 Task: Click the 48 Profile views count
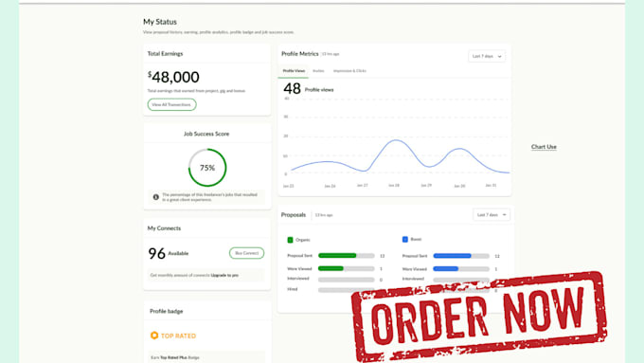pos(309,89)
